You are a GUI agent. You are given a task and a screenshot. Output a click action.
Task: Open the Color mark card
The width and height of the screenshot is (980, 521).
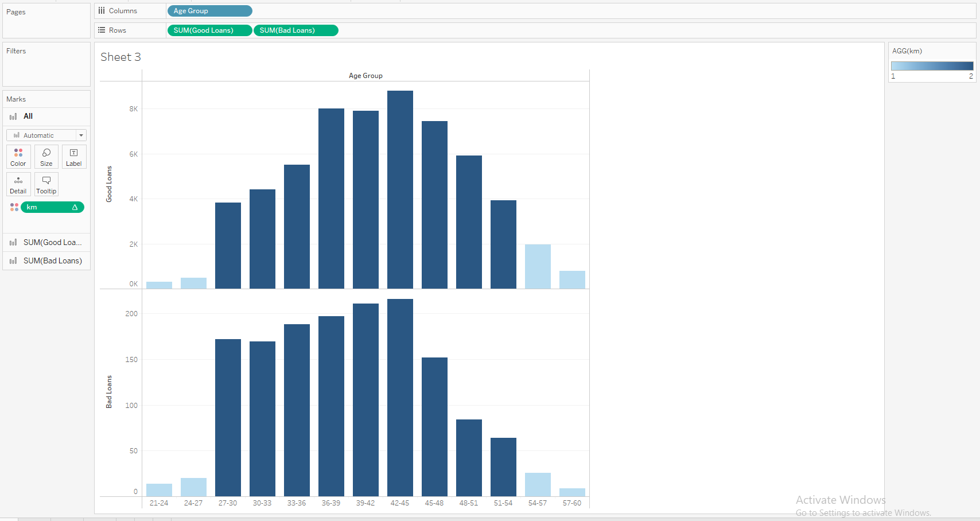[x=18, y=157]
